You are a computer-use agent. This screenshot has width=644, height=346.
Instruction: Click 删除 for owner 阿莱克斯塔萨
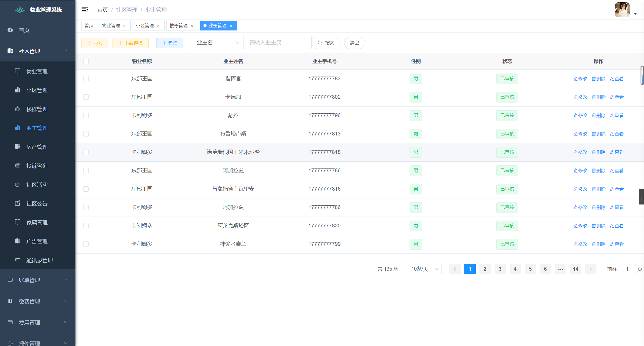click(599, 226)
